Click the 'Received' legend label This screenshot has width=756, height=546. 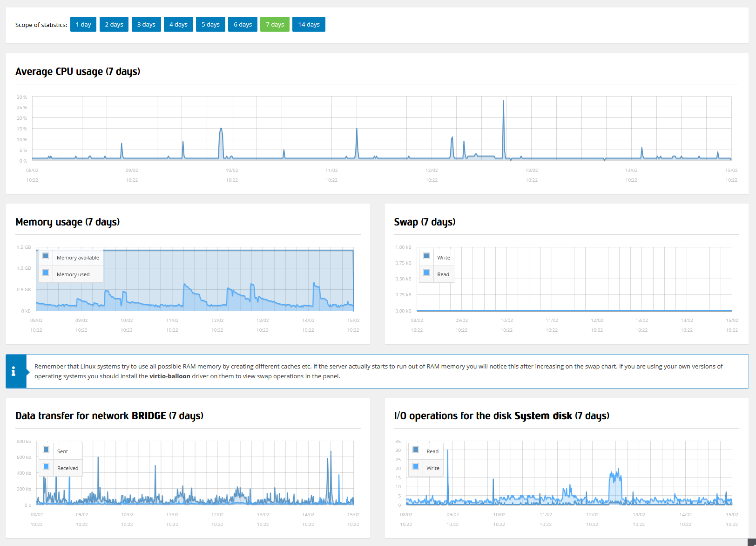pos(67,468)
